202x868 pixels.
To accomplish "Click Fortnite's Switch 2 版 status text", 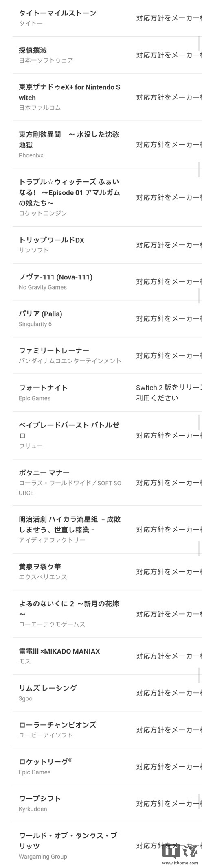I will point(169,393).
